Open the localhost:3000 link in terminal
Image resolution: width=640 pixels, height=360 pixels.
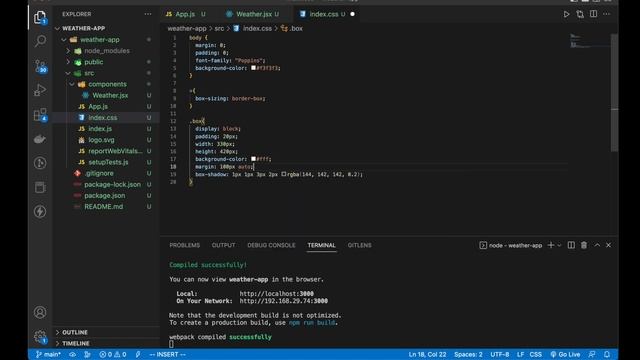(276, 293)
